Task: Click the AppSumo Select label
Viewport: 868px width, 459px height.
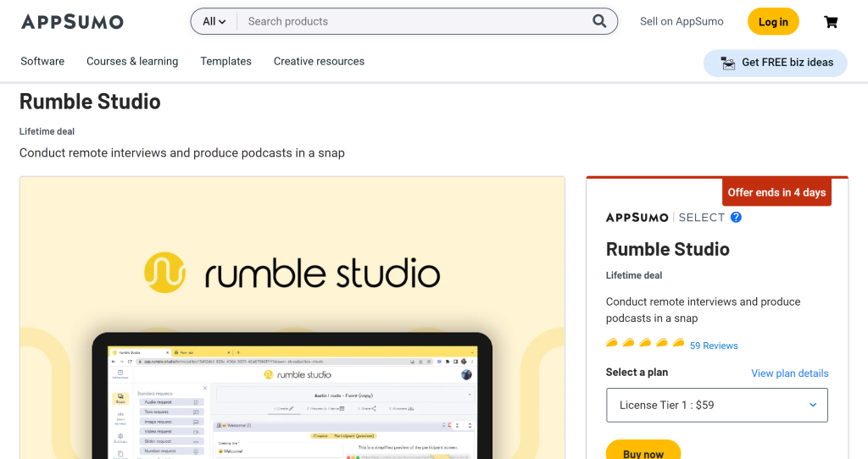Action: (x=665, y=218)
